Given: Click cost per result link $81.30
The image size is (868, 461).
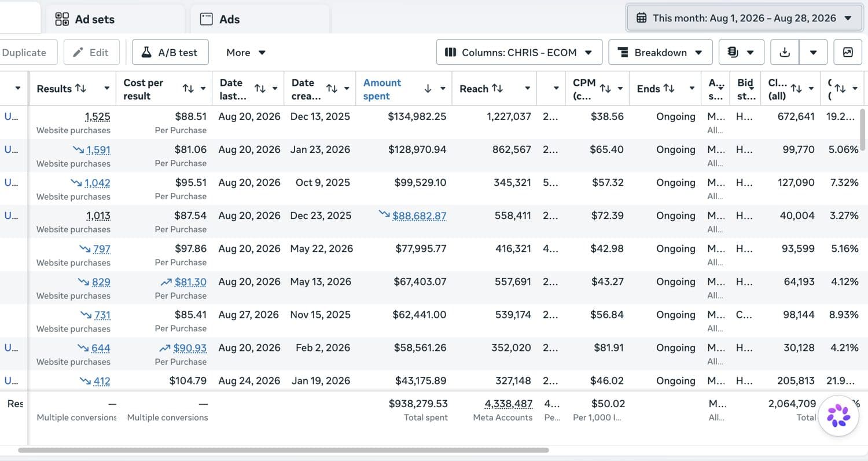Looking at the screenshot, I should (x=190, y=282).
